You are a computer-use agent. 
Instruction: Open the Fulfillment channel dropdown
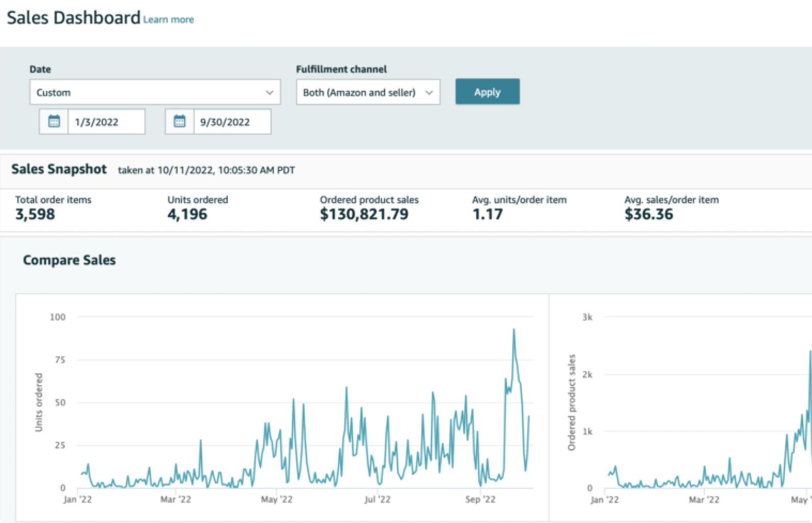(368, 92)
